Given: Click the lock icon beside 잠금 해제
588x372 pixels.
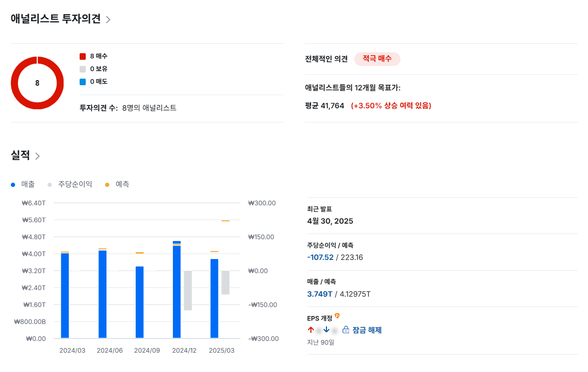Looking at the screenshot, I should (345, 330).
